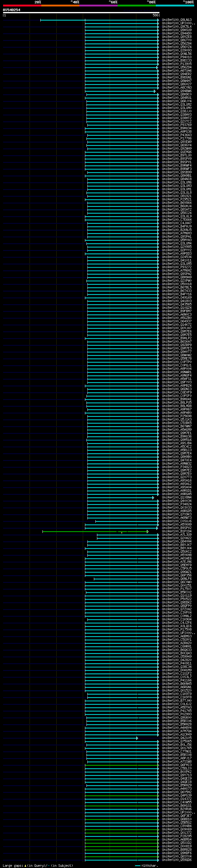197x868 pixels.
Task: Select hit label UniRef100_Q94ER2
Action: (176, 74)
